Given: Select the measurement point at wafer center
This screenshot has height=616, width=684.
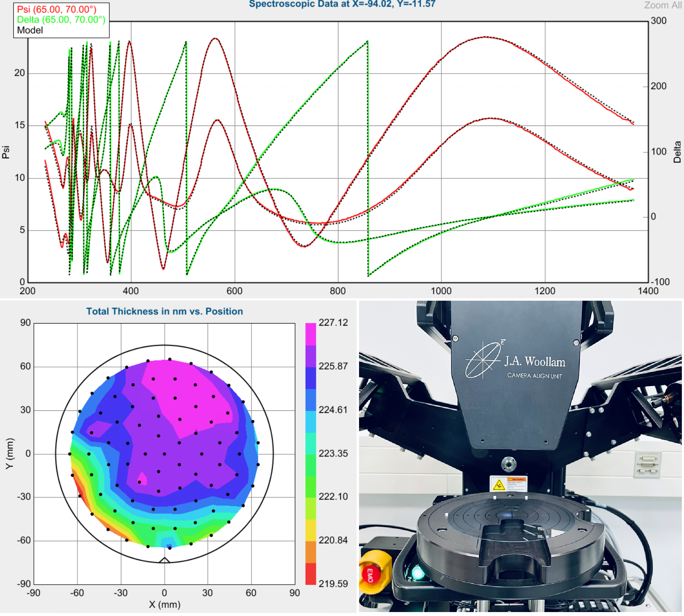Looking at the screenshot, I should coord(164,454).
